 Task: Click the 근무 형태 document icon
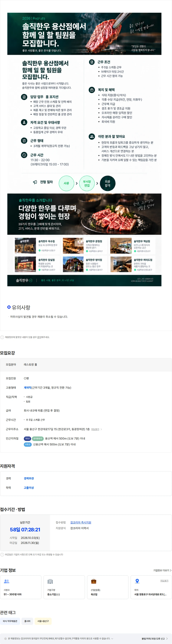click(x=24, y=141)
